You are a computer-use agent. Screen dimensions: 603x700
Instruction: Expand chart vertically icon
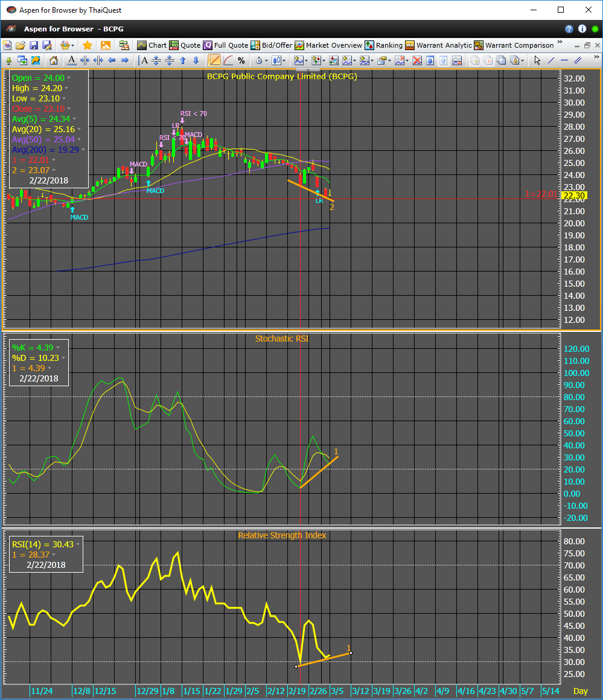click(156, 60)
